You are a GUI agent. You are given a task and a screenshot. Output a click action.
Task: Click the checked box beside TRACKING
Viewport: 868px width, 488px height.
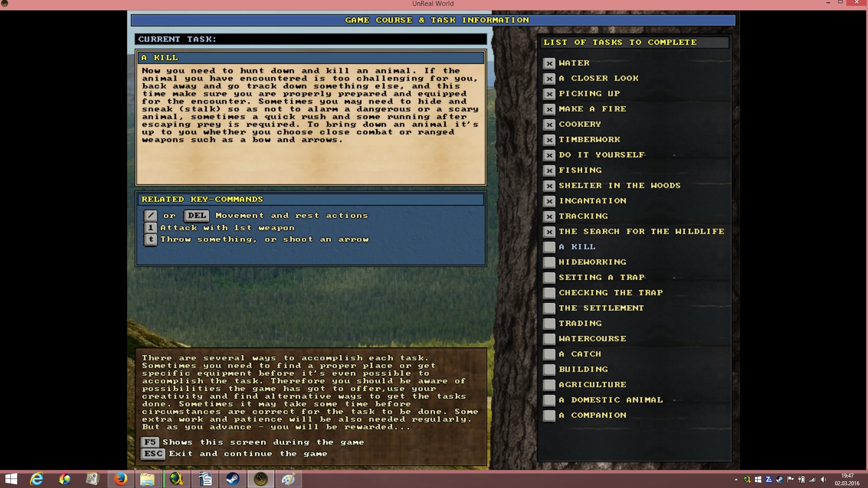(x=549, y=216)
